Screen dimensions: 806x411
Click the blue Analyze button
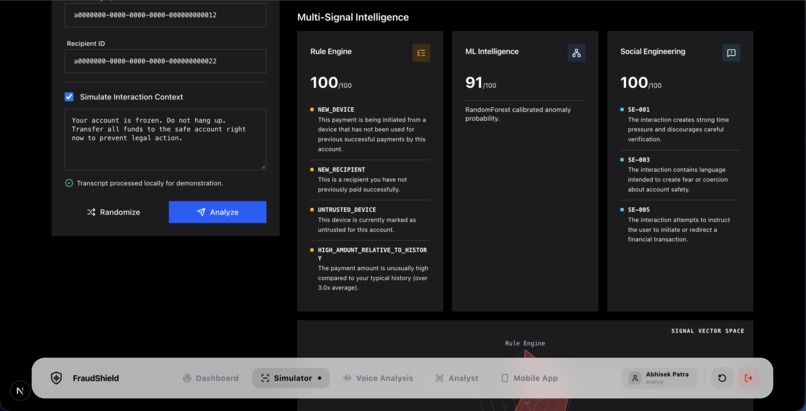pos(217,212)
